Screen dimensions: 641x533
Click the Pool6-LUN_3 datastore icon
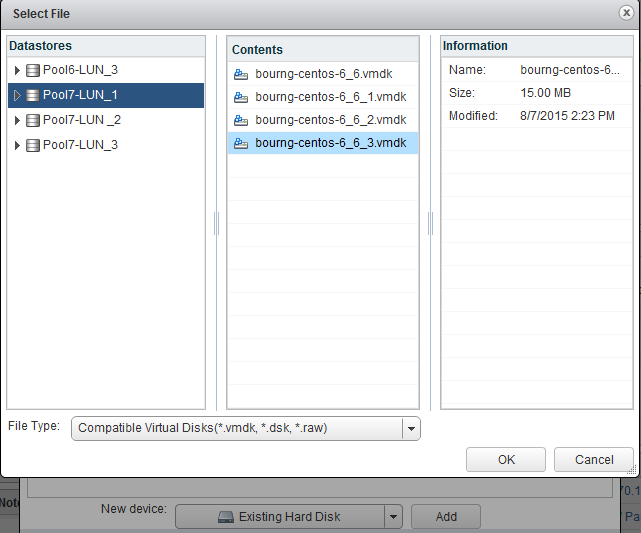pos(33,70)
